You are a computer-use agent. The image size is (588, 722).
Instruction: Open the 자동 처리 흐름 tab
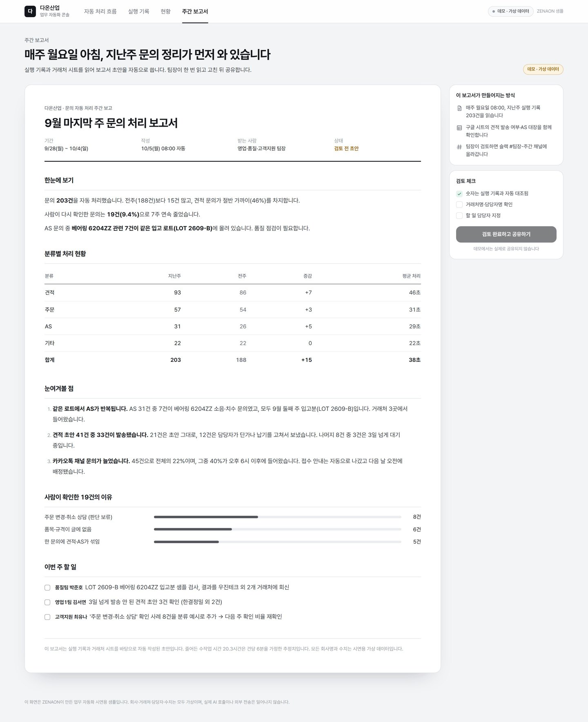click(100, 11)
